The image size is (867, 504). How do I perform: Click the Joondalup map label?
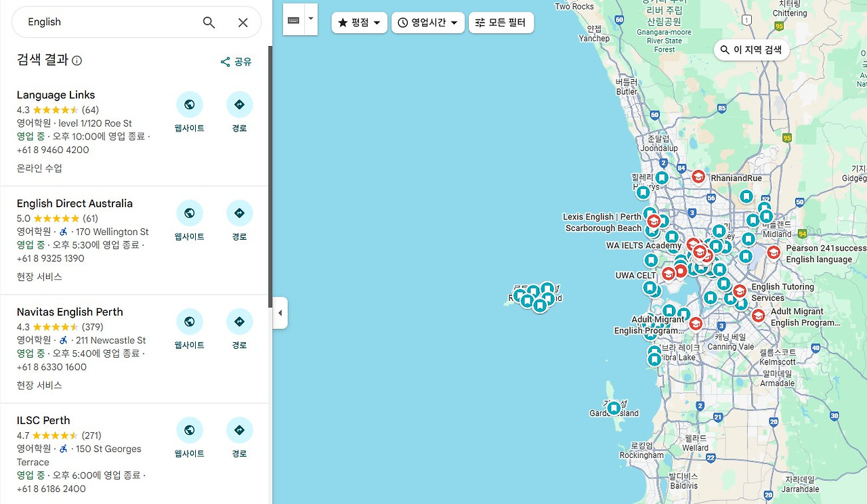[659, 148]
